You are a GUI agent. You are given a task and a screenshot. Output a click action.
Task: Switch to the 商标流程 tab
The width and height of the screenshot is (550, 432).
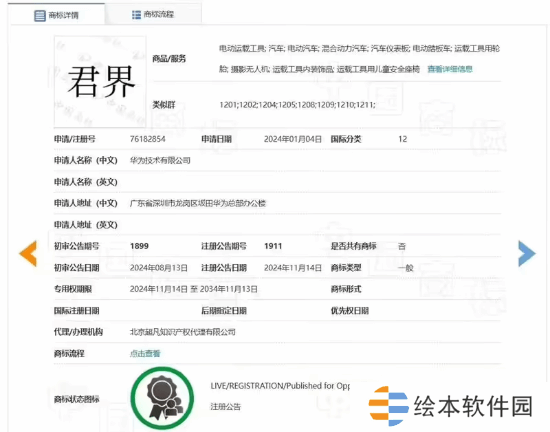coord(153,14)
